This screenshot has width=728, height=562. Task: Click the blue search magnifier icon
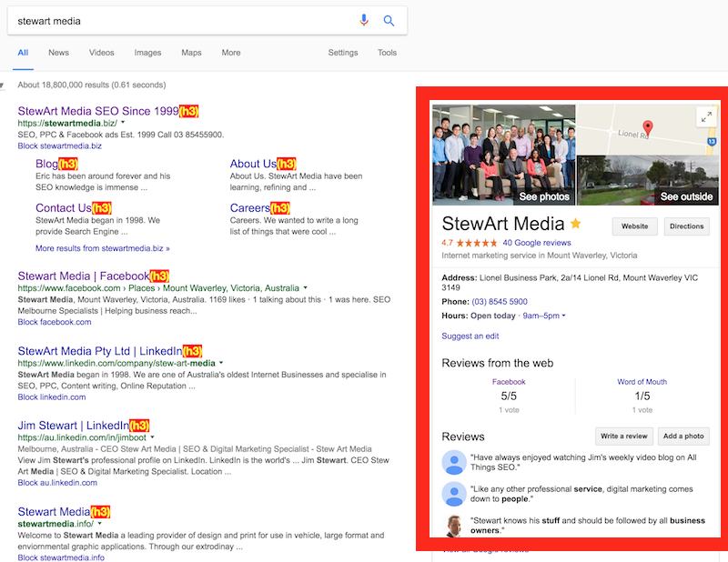click(389, 20)
